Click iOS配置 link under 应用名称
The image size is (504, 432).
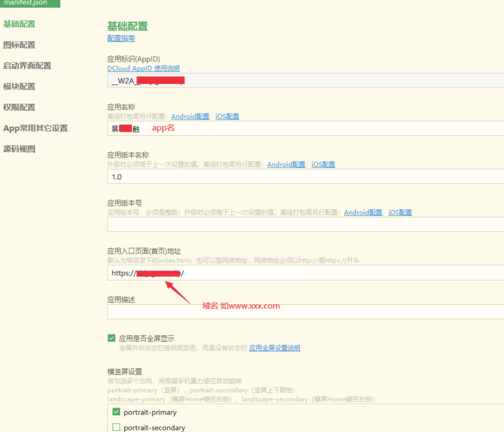click(227, 117)
